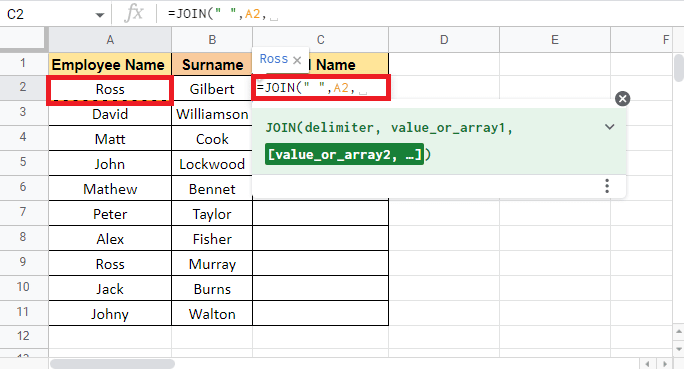Select row 8 header
This screenshot has height=369, width=684.
pos(23,237)
